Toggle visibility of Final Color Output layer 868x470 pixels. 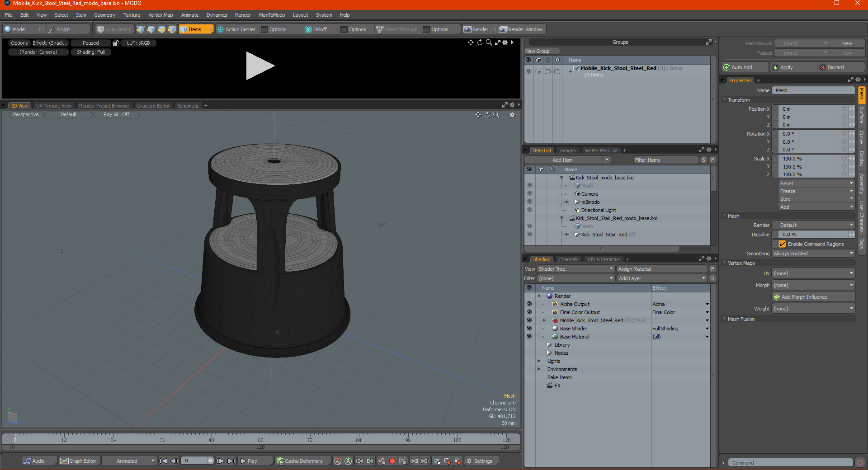529,312
